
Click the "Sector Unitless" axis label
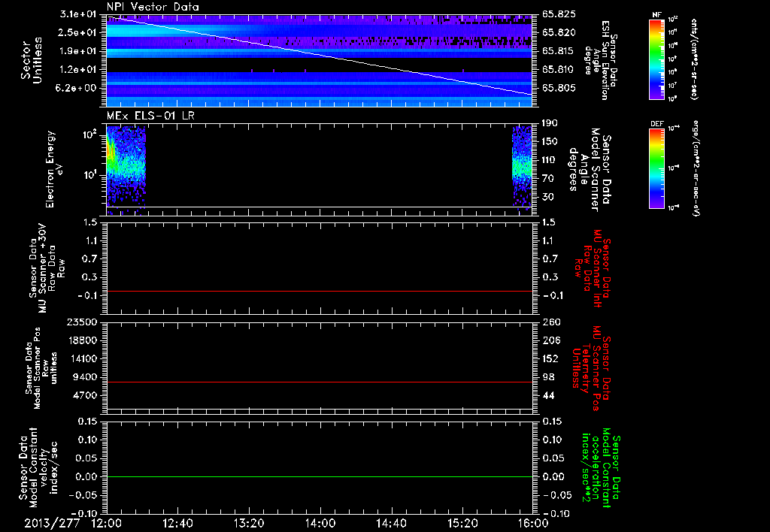coord(31,60)
